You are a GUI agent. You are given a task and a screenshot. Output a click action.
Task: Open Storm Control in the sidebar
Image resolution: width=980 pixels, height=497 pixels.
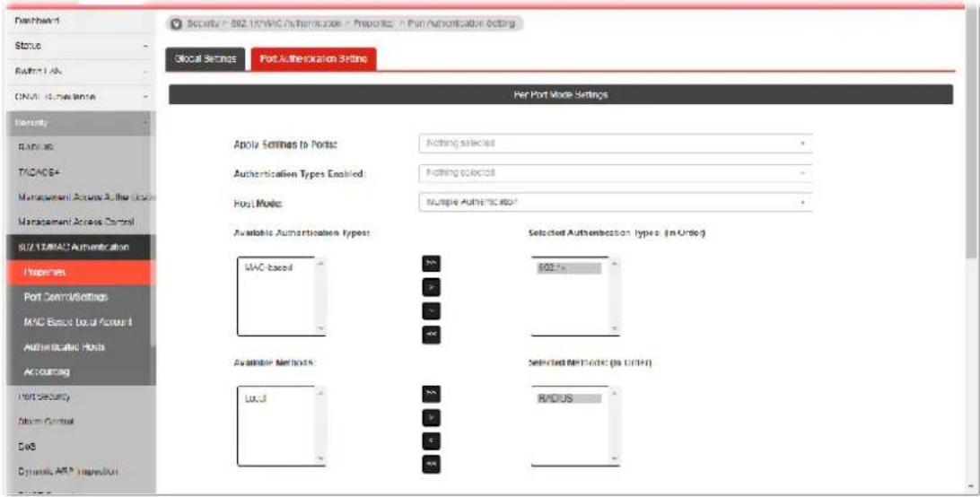(x=80, y=422)
